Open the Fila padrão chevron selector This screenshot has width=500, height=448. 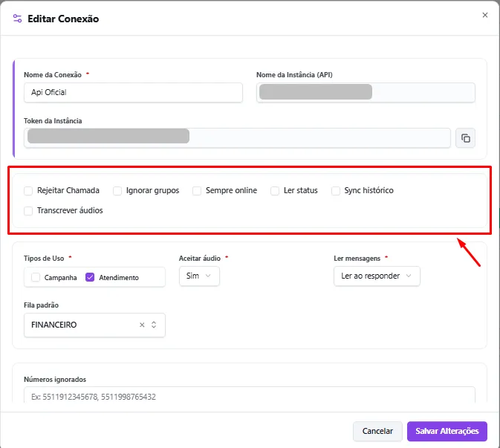pyautogui.click(x=154, y=325)
